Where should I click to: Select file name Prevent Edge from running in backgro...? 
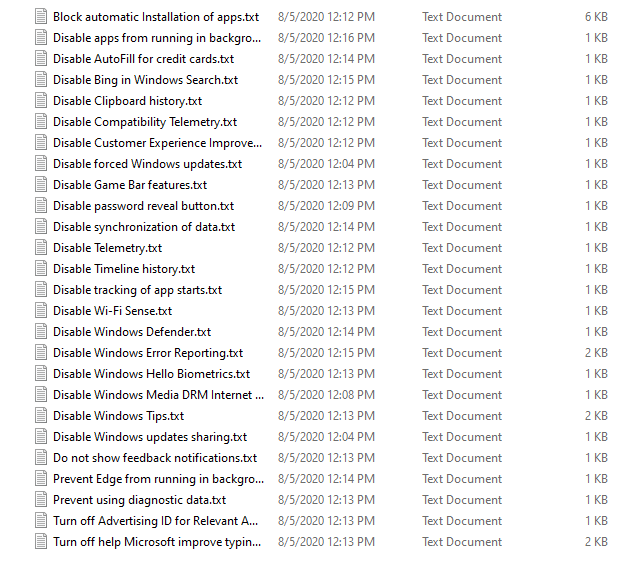[158, 480]
